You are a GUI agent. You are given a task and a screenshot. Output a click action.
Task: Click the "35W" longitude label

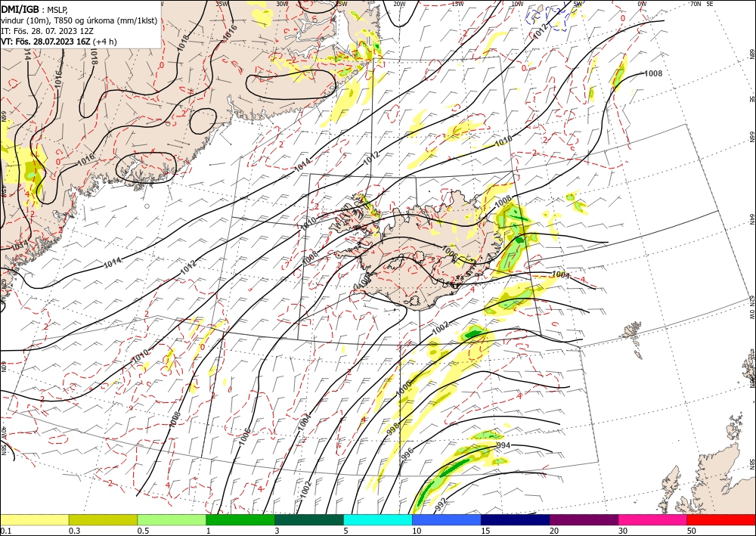click(x=222, y=4)
